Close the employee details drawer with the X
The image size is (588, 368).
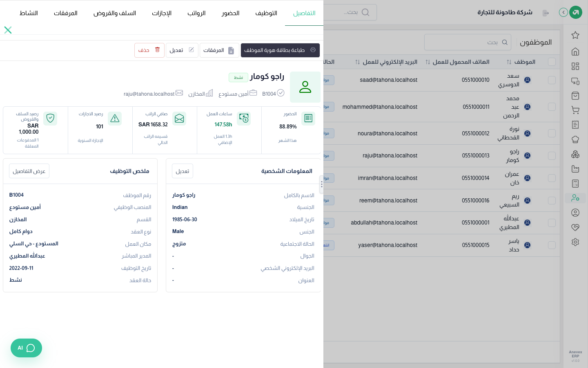point(8,30)
